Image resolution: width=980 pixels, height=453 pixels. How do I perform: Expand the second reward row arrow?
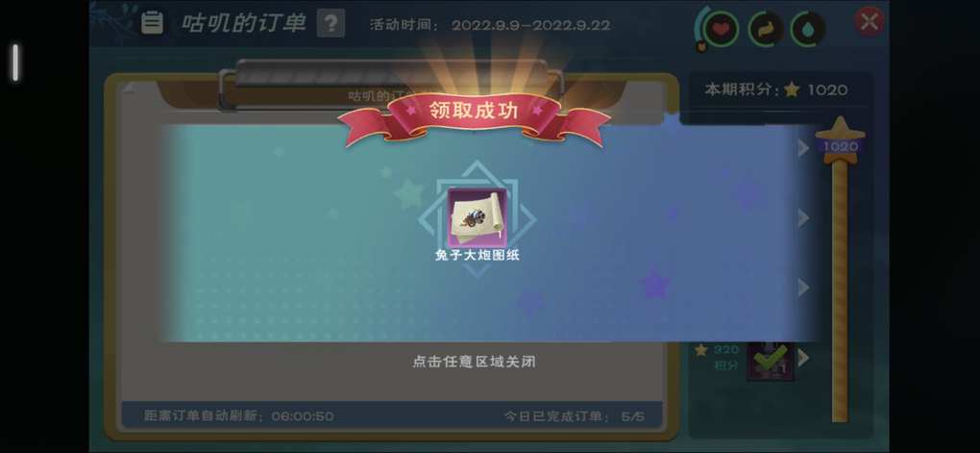[x=803, y=217]
